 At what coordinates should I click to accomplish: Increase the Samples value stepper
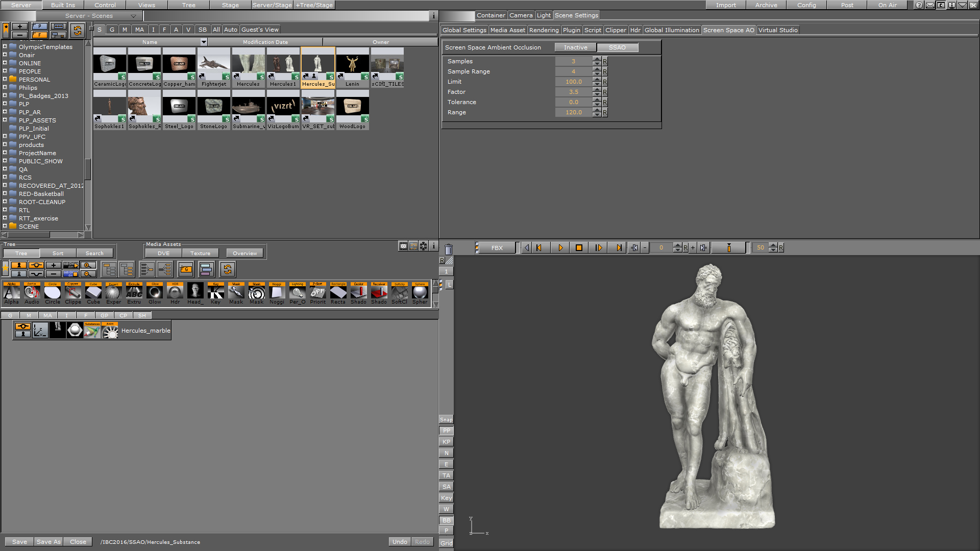click(597, 59)
